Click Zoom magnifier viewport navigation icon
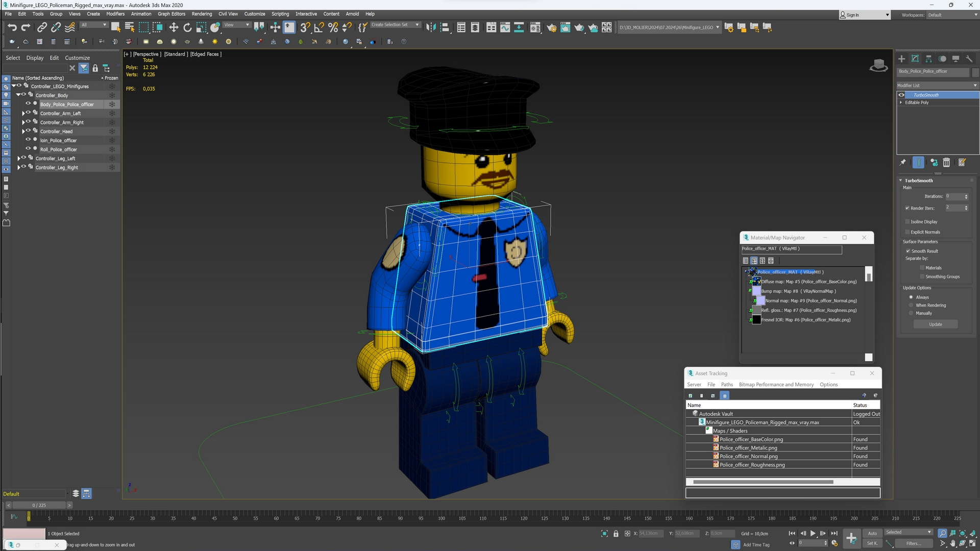Image resolution: width=980 pixels, height=551 pixels. point(942,533)
